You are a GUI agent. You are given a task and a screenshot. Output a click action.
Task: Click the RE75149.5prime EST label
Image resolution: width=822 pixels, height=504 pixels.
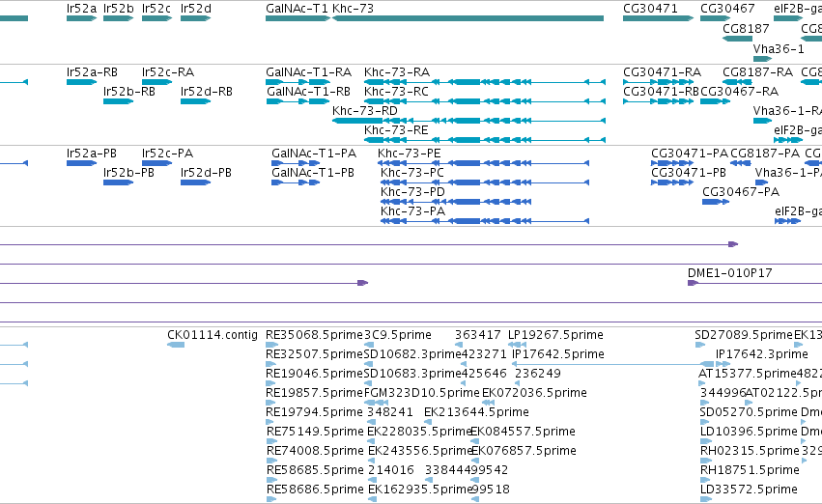coord(315,432)
